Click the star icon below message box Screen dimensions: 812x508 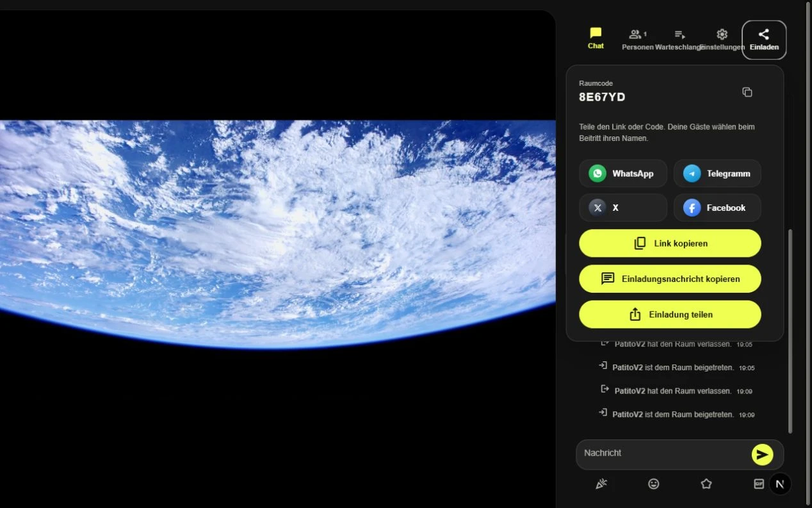click(x=706, y=484)
